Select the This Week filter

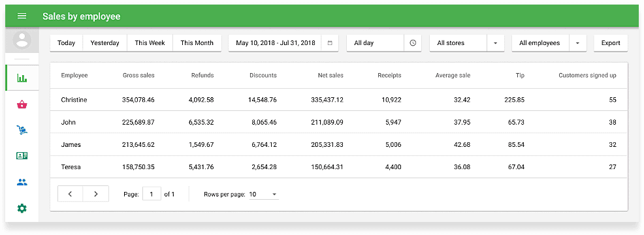(x=150, y=42)
